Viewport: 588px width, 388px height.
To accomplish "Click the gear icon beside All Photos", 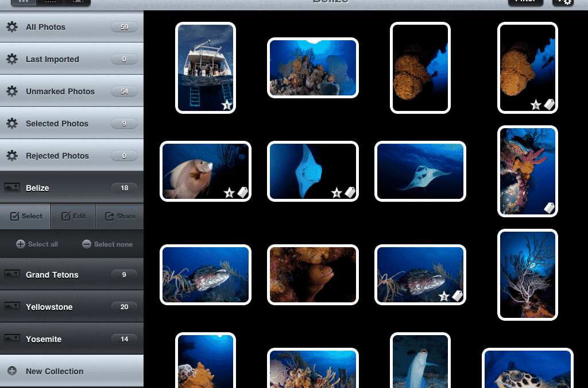I will point(12,26).
